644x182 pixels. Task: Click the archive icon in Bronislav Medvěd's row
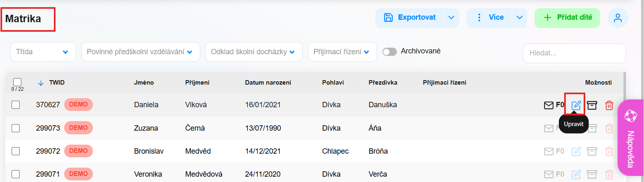point(592,151)
